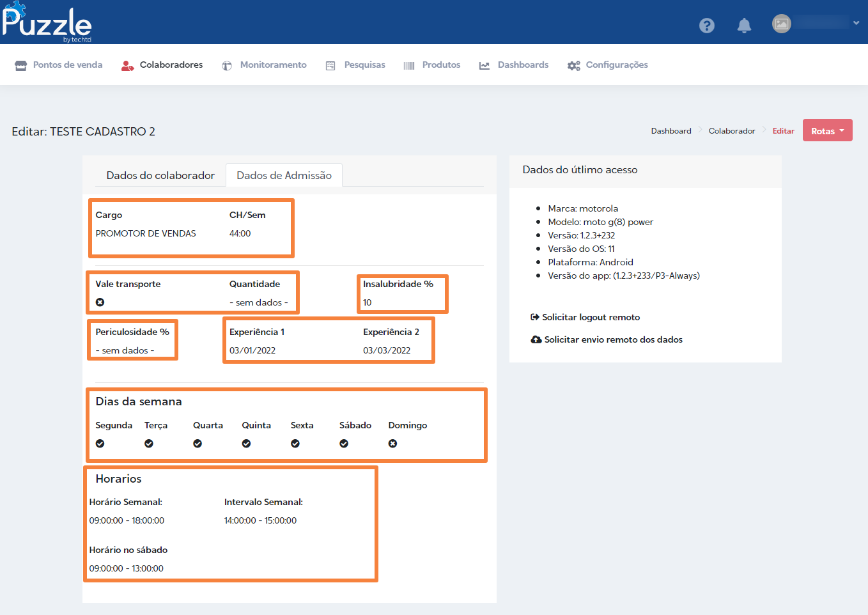Click the Domingo cross icon
The height and width of the screenshot is (615, 868).
click(393, 444)
